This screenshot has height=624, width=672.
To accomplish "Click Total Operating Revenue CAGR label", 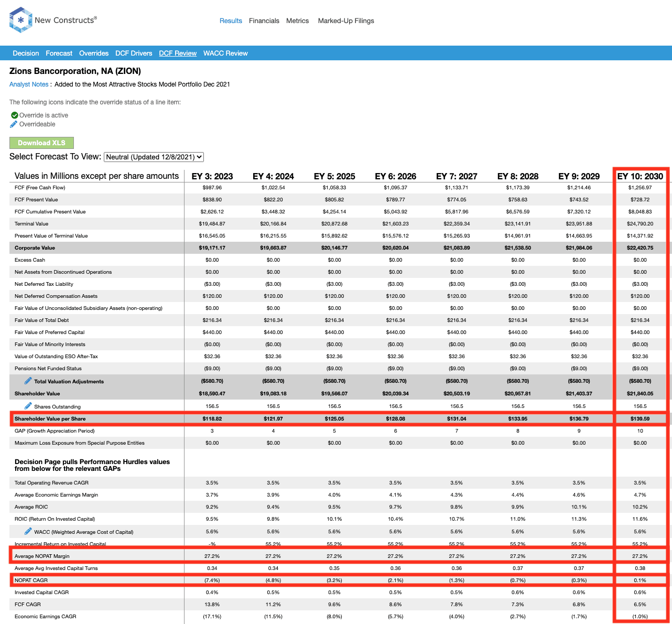I will 51,483.
